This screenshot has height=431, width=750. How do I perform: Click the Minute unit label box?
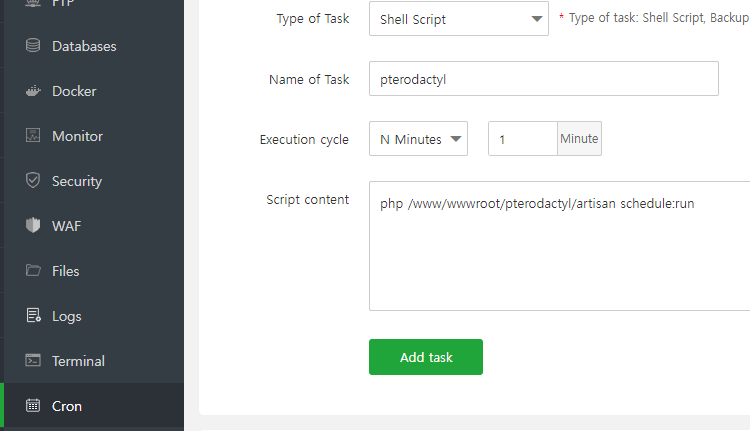pos(579,139)
